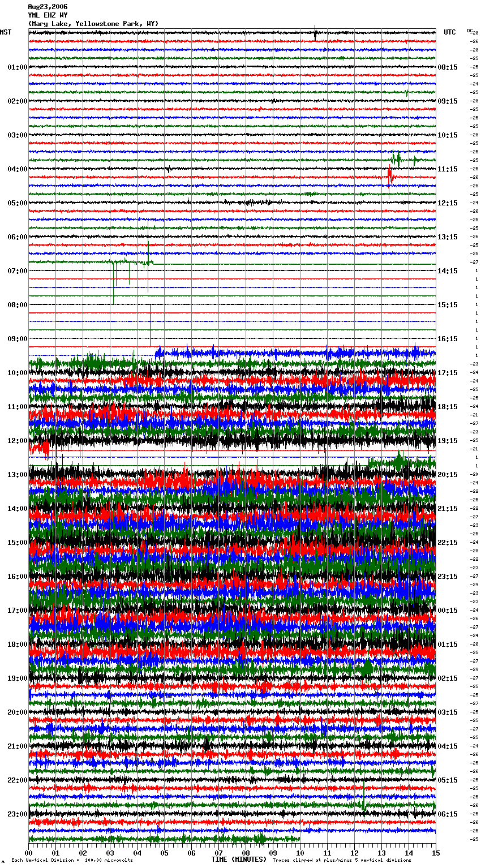Screen dimensions: 481x868
Task: Select the 19:00 MST hour label
Action: click(18, 678)
